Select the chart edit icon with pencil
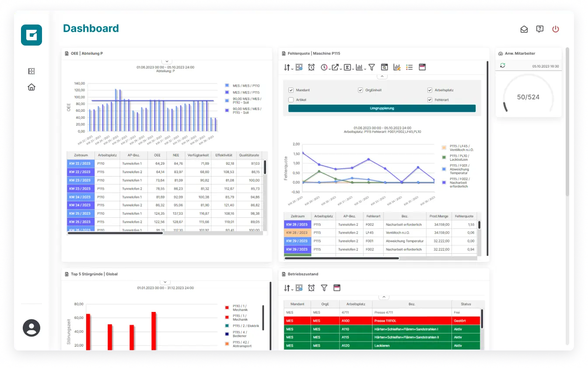This screenshot has height=368, width=588. pyautogui.click(x=397, y=67)
